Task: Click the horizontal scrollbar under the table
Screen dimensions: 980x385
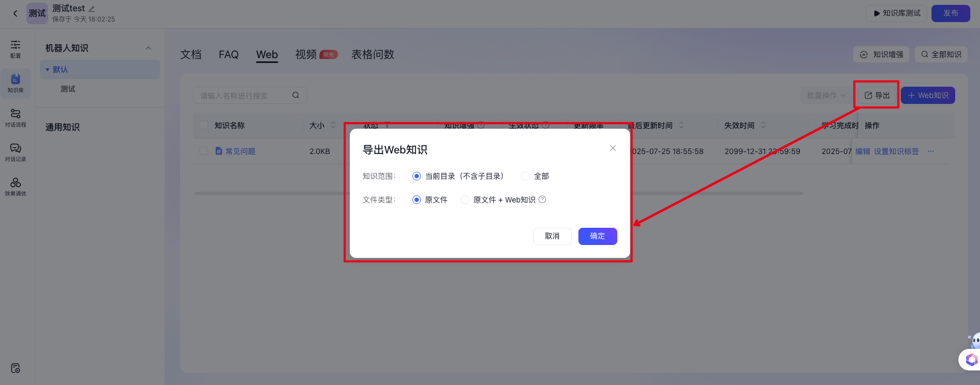Action: pyautogui.click(x=270, y=193)
